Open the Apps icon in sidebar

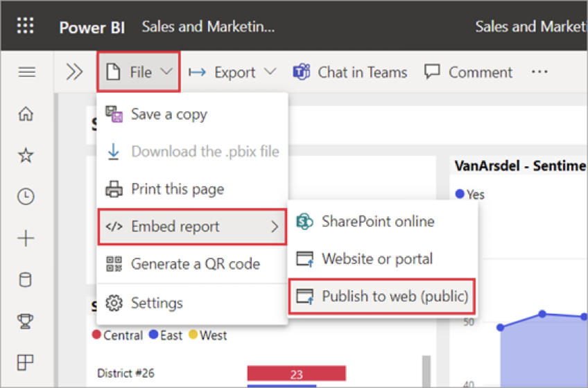tap(26, 362)
